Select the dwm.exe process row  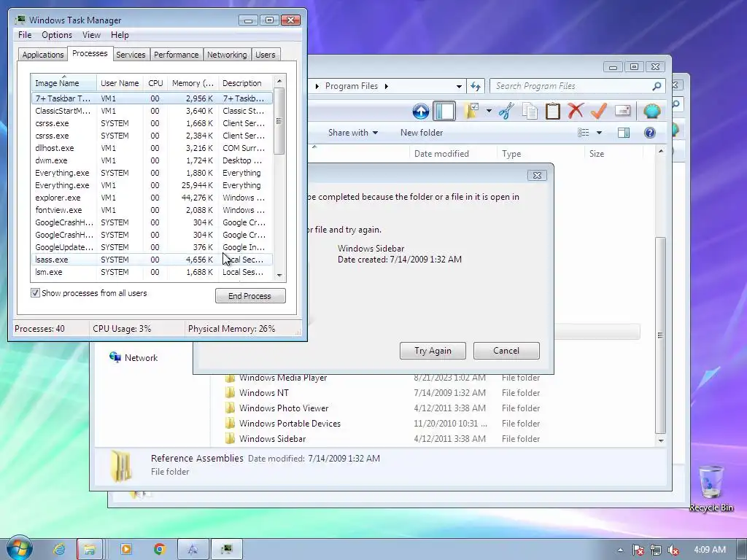point(152,160)
